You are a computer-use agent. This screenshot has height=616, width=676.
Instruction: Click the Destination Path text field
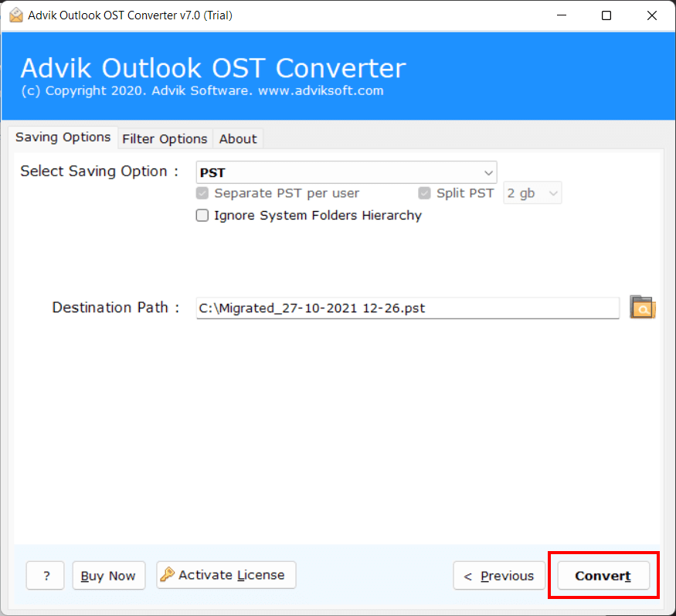(x=408, y=308)
